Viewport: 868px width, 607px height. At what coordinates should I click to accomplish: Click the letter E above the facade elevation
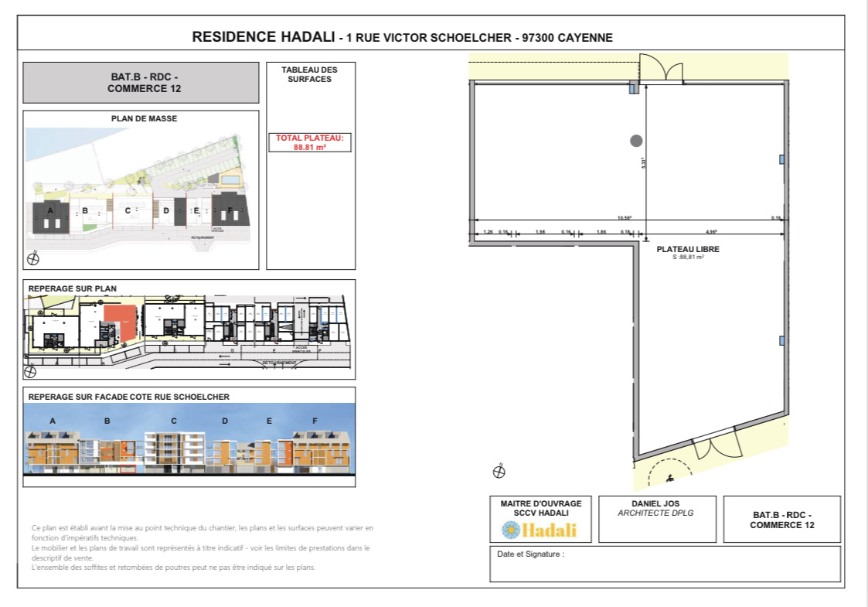[269, 421]
